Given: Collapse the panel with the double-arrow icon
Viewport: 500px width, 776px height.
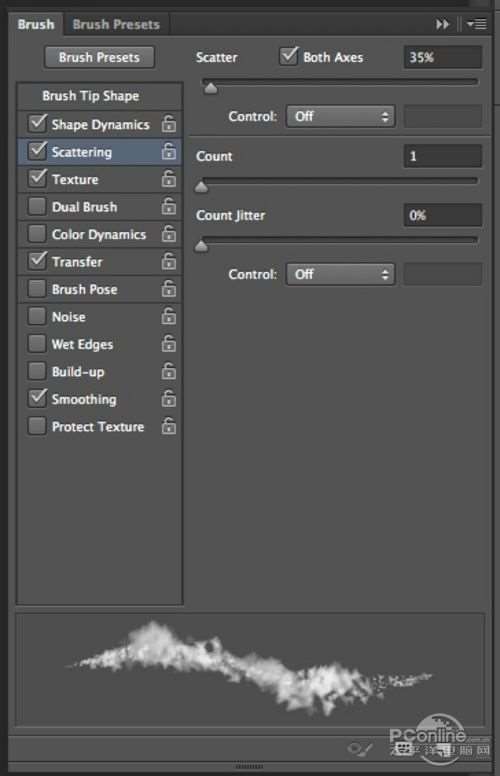Looking at the screenshot, I should pyautogui.click(x=442, y=24).
